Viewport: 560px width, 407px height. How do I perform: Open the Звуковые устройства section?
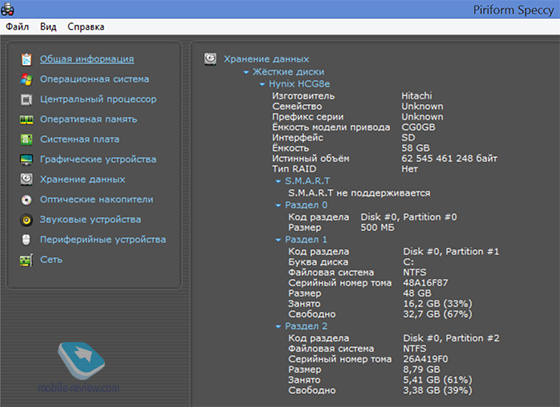click(90, 219)
